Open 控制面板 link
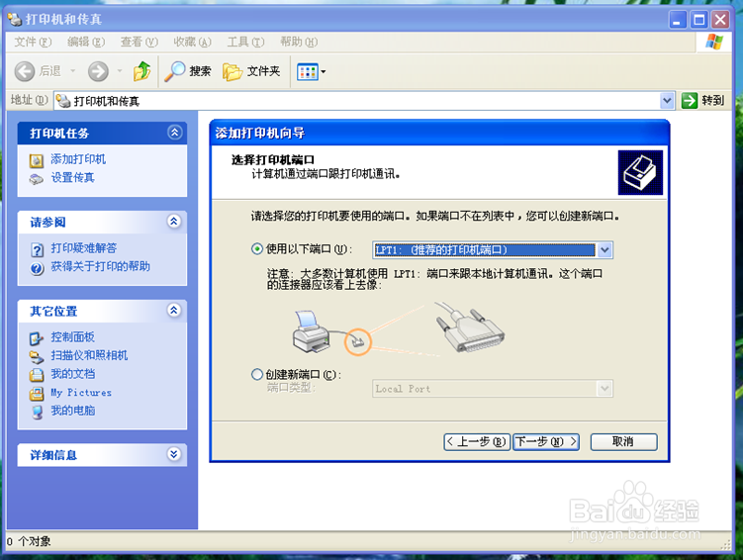 point(72,336)
